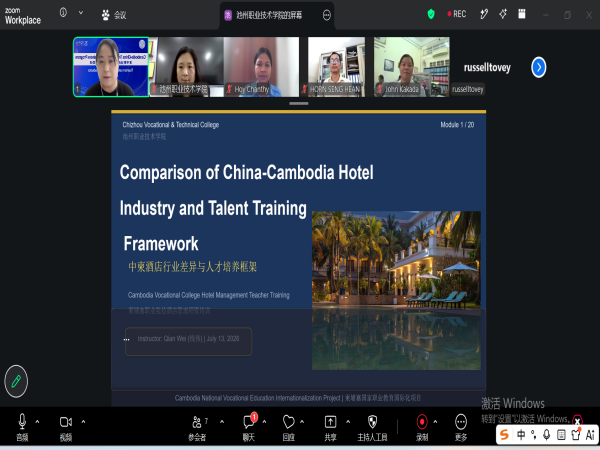Select John Kakada's video thumbnail
Image resolution: width=600 pixels, height=450 pixels.
point(411,67)
